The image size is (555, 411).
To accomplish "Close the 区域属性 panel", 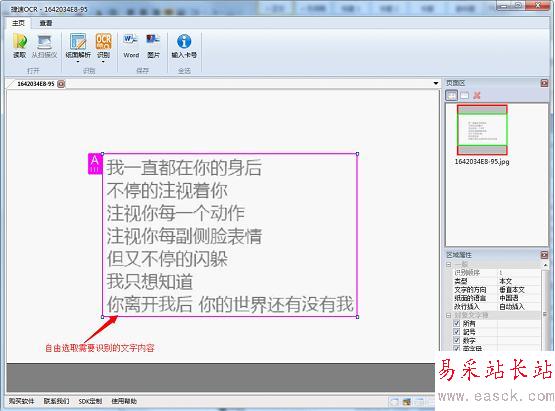I will (x=544, y=255).
